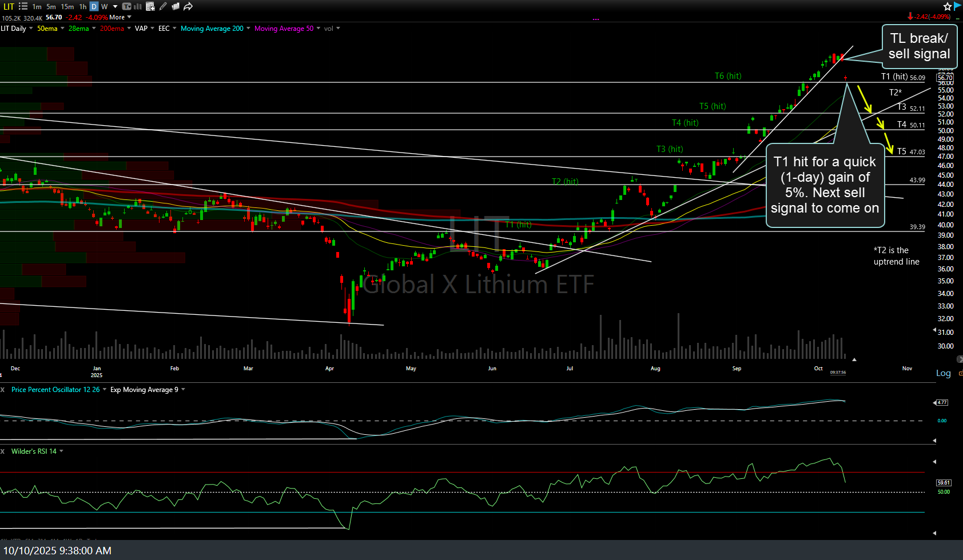
Task: Select the weekly W timeframe
Action: tap(105, 6)
